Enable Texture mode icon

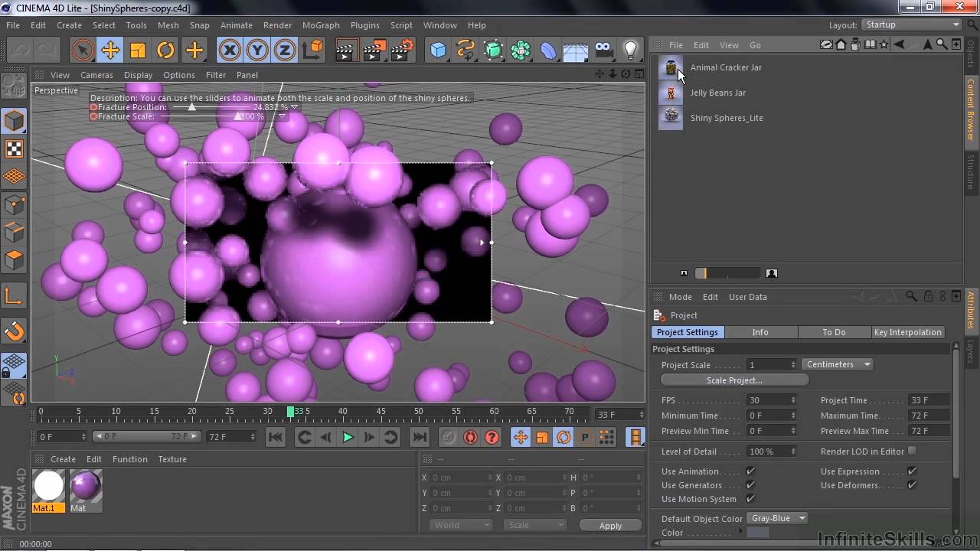tap(14, 149)
